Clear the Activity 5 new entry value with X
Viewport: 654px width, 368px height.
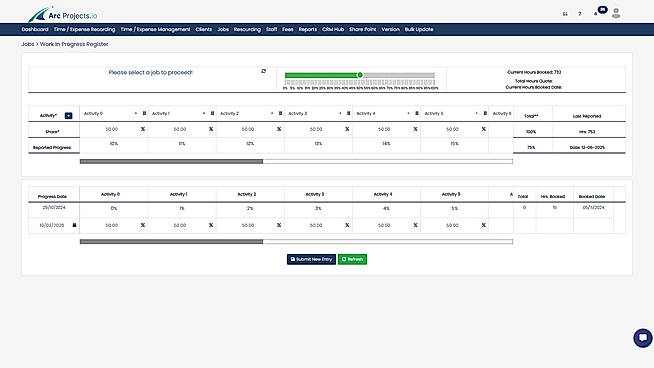(483, 225)
